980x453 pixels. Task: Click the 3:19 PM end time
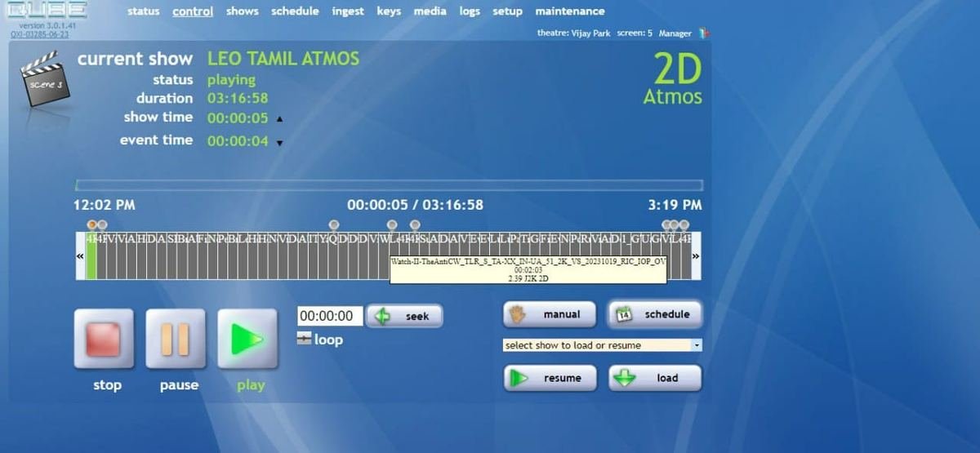pos(675,205)
